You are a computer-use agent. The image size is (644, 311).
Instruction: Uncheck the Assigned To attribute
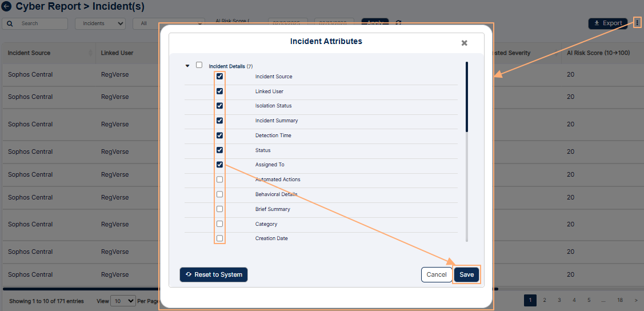(220, 165)
